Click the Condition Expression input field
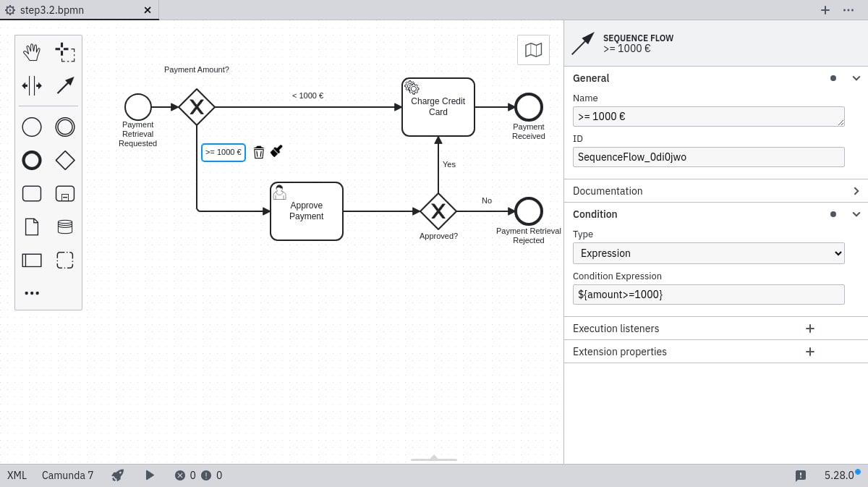Image resolution: width=868 pixels, height=487 pixels. (709, 295)
